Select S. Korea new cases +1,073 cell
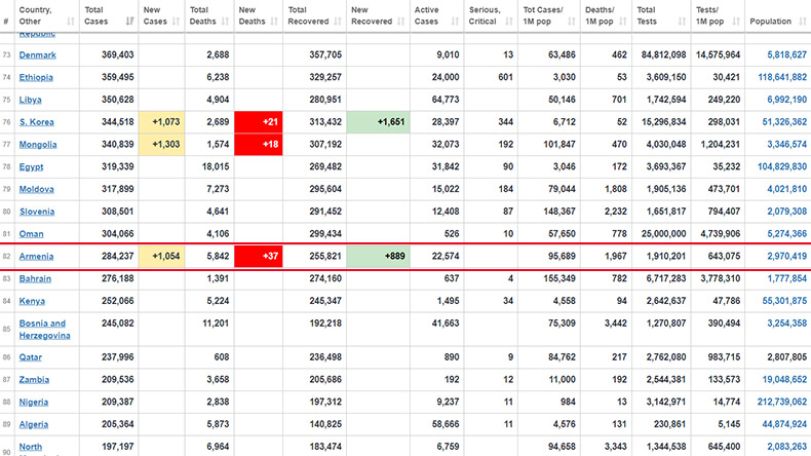811x456 pixels. (x=161, y=122)
